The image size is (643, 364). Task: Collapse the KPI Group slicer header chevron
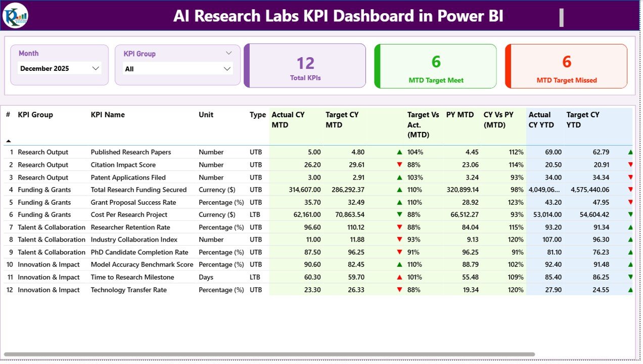click(229, 53)
